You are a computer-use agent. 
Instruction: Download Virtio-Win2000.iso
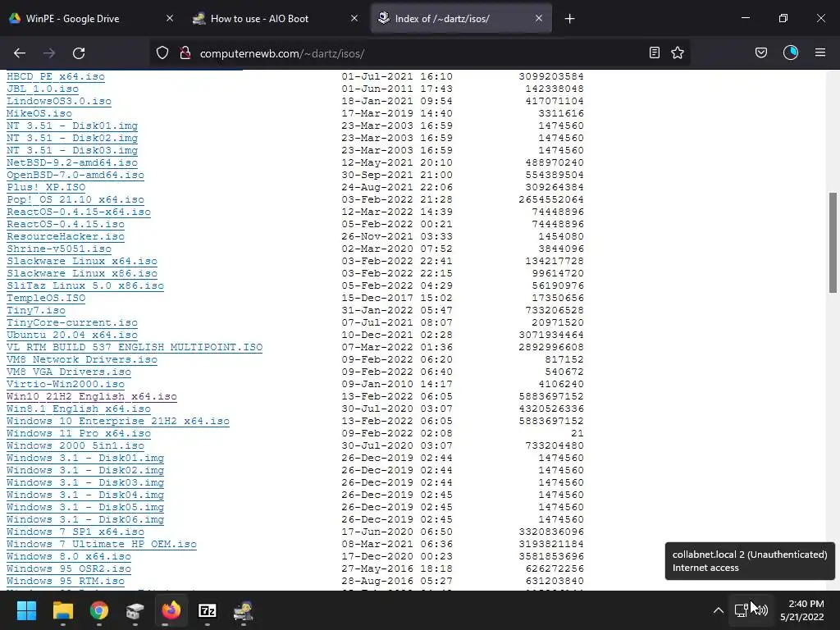(x=66, y=385)
